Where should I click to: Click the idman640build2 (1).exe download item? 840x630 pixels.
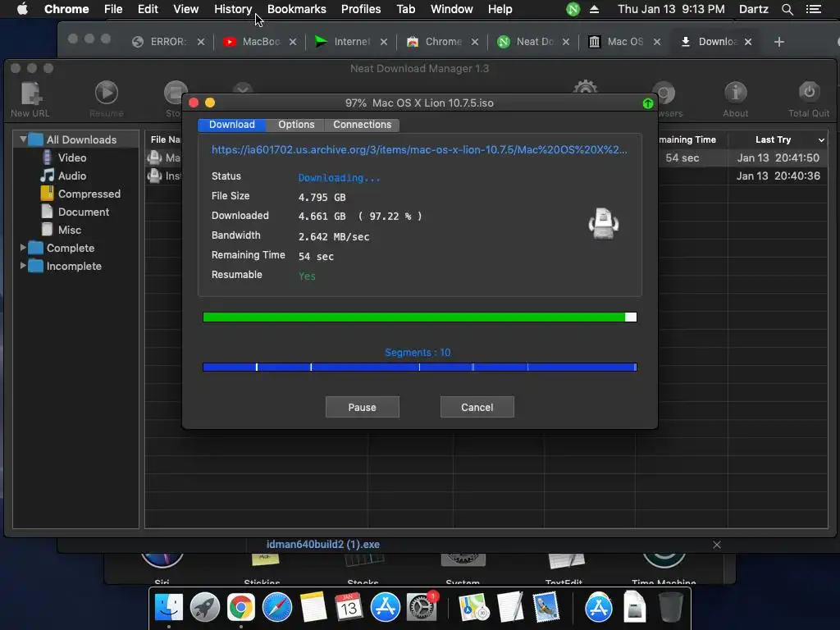[x=323, y=545]
